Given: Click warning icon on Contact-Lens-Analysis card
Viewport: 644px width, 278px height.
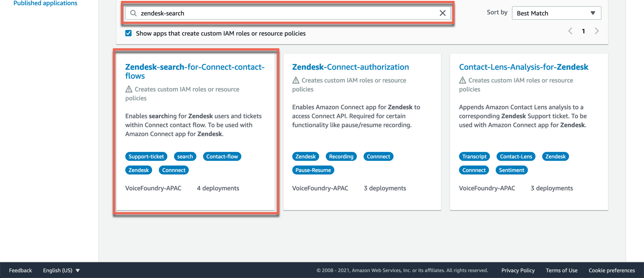Looking at the screenshot, I should click(462, 80).
